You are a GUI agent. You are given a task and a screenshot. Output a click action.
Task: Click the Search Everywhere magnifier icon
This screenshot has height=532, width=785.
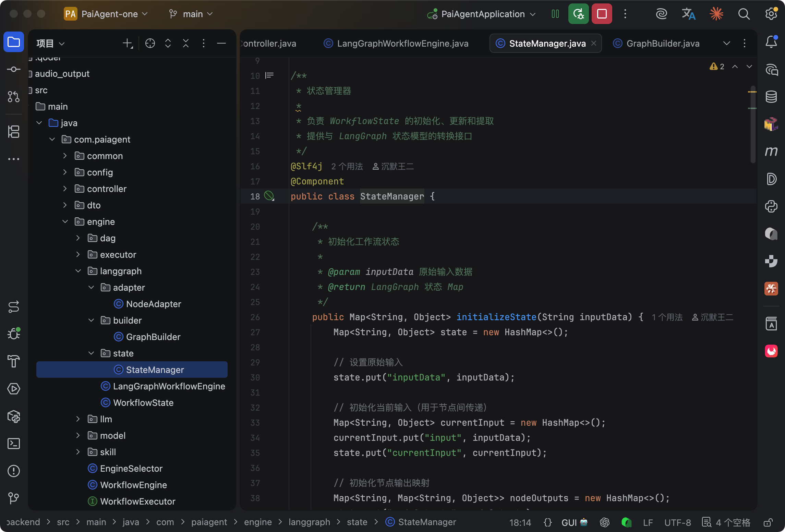pos(744,14)
